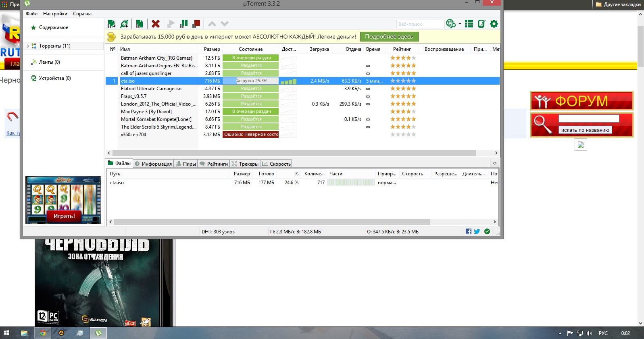Open Другие закладки bookmarks folder in browser
Screen dimensions: 644x339
[x=618, y=4]
